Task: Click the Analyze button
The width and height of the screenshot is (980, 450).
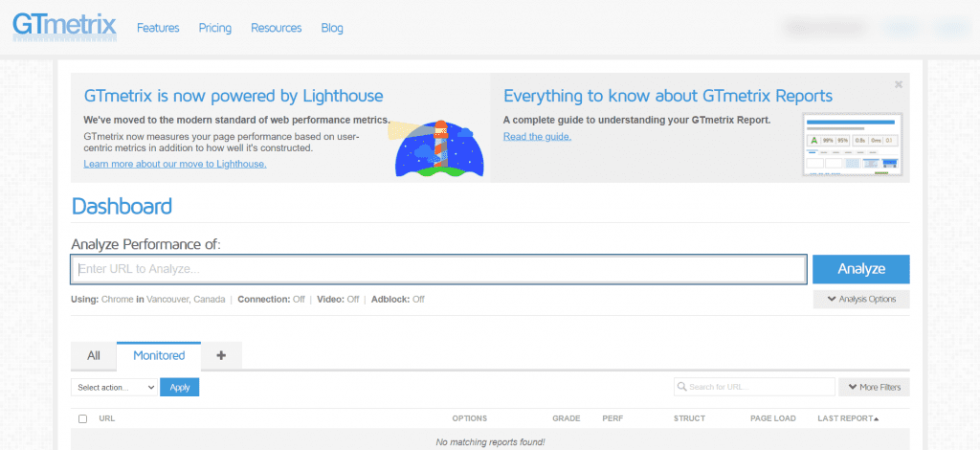Action: tap(861, 269)
